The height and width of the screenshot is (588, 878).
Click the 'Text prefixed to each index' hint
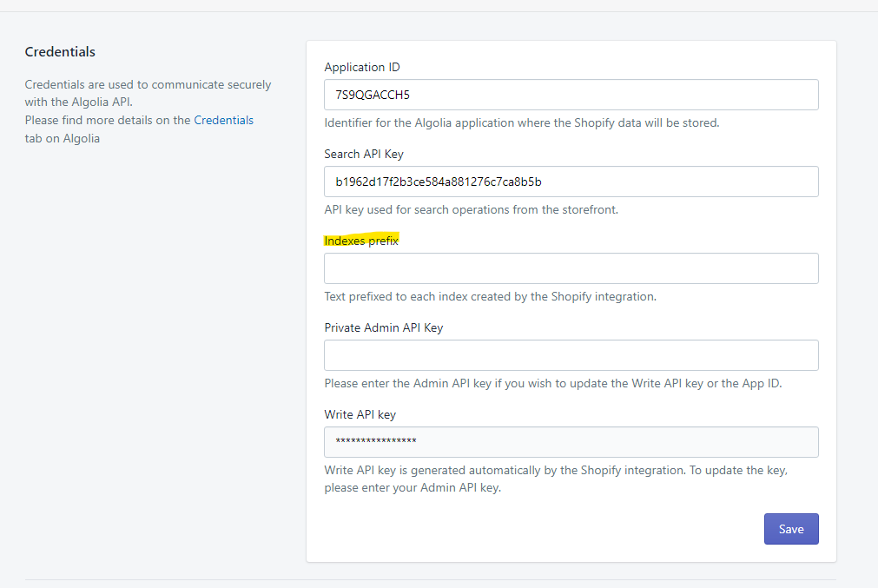490,296
